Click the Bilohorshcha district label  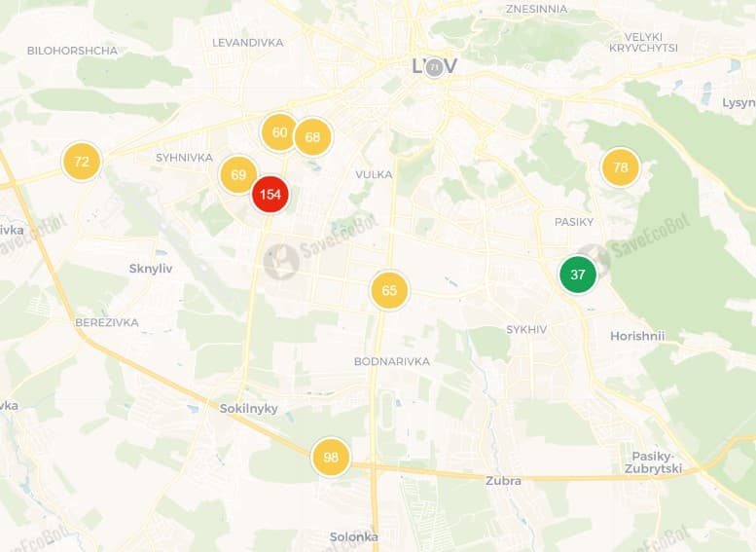[x=72, y=51]
